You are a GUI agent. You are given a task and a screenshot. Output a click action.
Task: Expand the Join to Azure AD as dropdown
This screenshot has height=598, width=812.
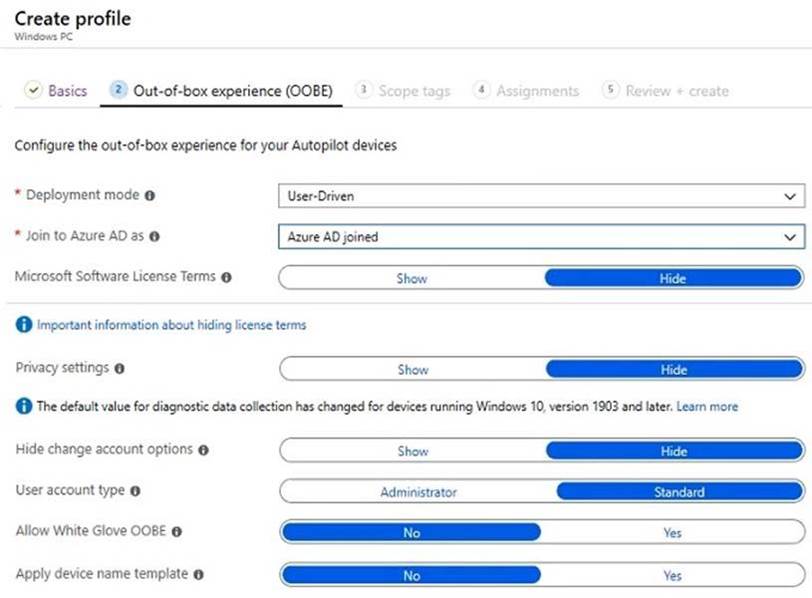coord(540,237)
